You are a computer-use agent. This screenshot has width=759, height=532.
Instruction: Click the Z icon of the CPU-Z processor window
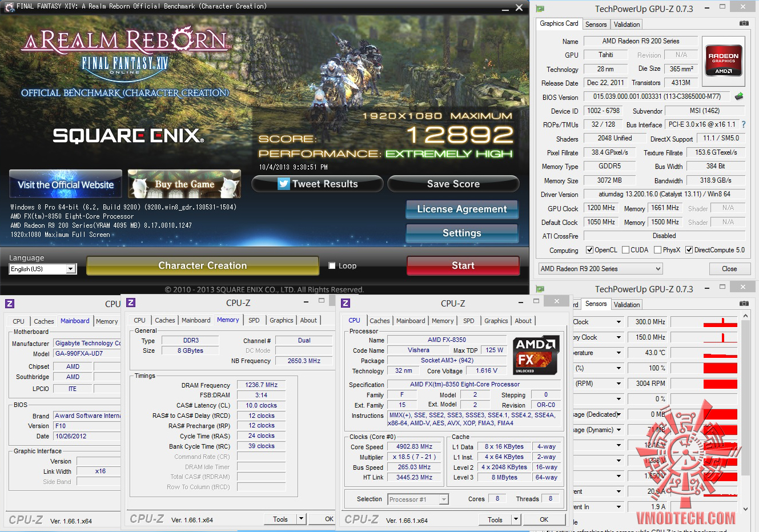pos(346,303)
